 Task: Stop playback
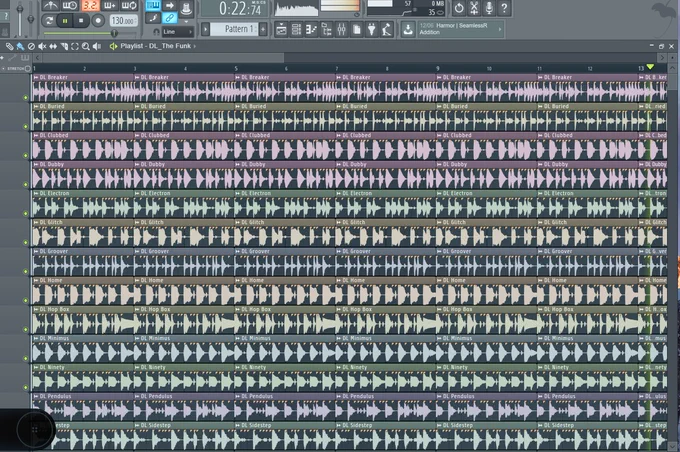[81, 20]
